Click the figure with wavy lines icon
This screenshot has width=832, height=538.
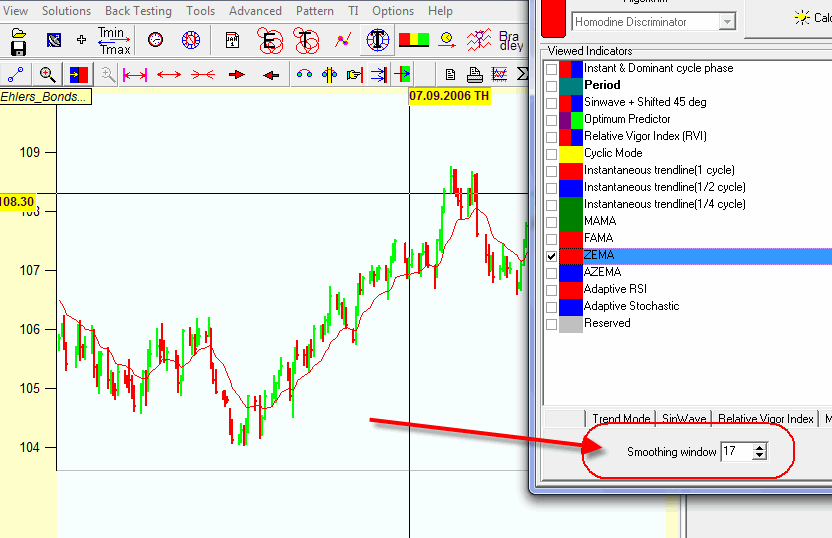click(x=479, y=40)
